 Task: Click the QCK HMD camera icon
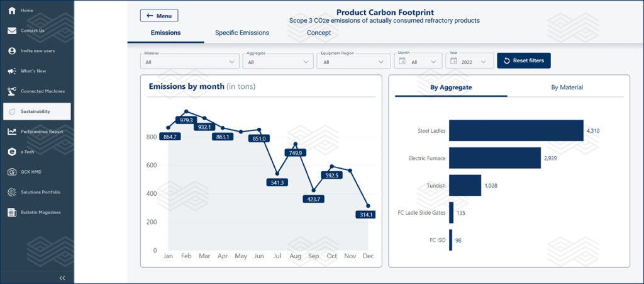tap(12, 172)
